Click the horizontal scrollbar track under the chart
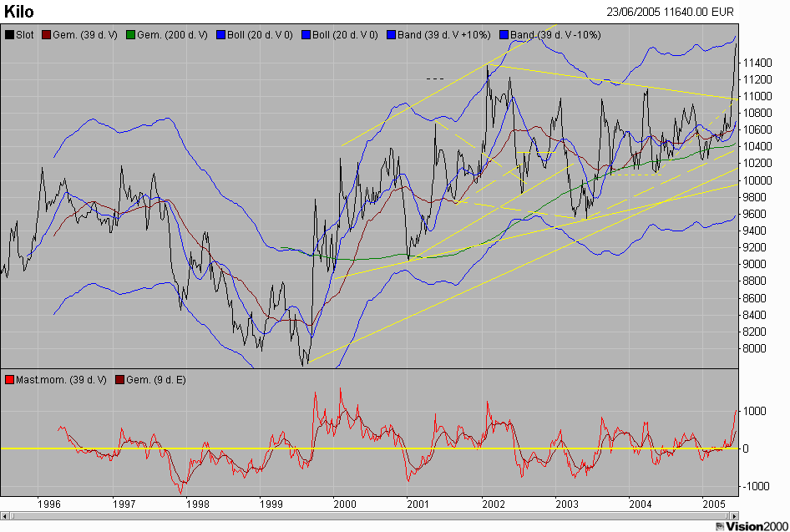 (x=369, y=516)
